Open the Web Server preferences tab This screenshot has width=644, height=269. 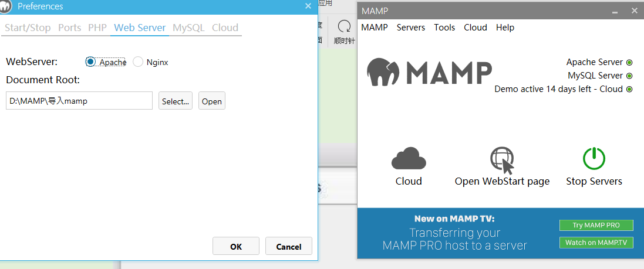pyautogui.click(x=140, y=28)
